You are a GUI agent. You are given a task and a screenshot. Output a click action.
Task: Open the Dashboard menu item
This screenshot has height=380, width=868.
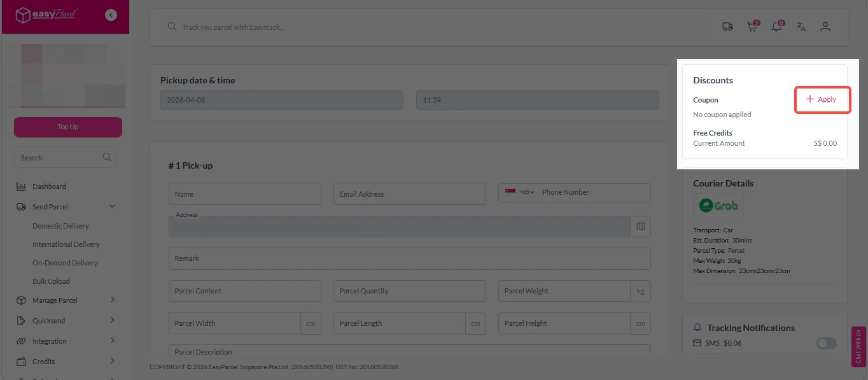pyautogui.click(x=49, y=186)
